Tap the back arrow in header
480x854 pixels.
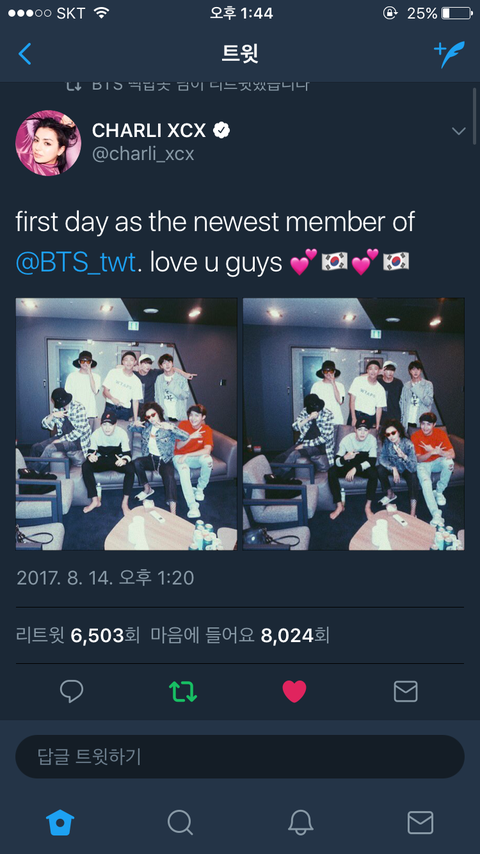pyautogui.click(x=25, y=54)
